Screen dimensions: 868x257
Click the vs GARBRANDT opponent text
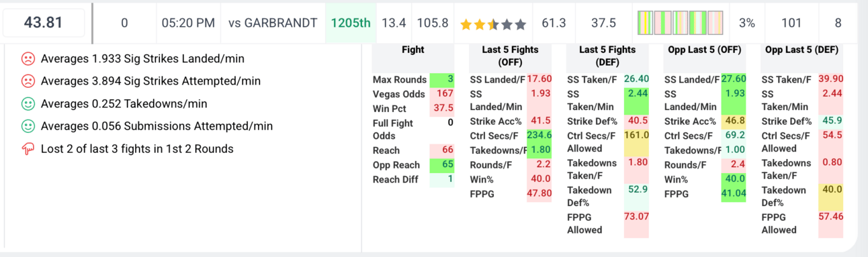click(273, 23)
